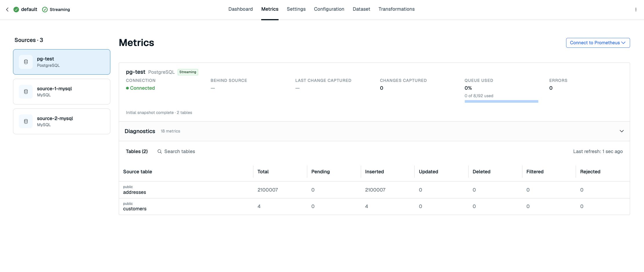Open the three-dot more options menu

636,10
